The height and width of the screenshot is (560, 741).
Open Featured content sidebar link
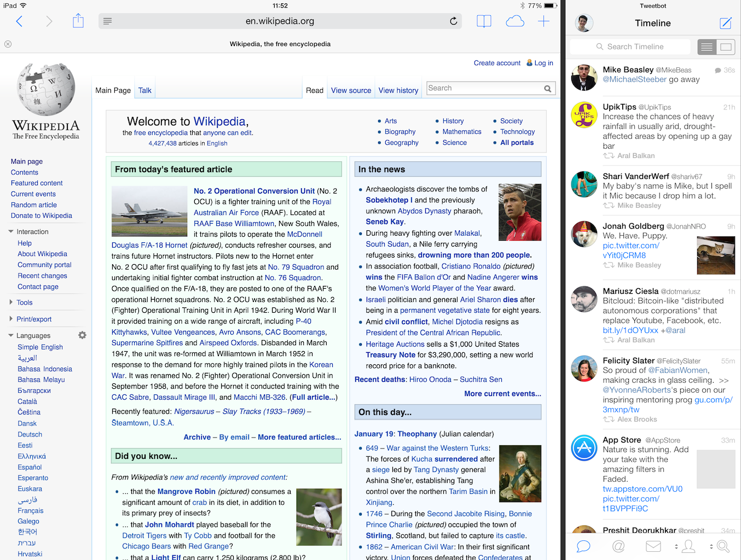point(37,183)
